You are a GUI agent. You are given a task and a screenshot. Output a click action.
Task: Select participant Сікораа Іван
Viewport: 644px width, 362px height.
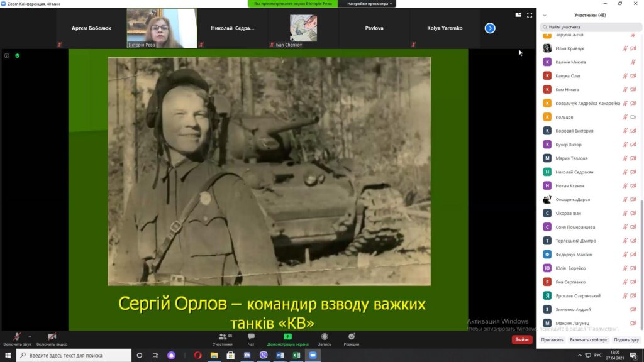pos(590,214)
